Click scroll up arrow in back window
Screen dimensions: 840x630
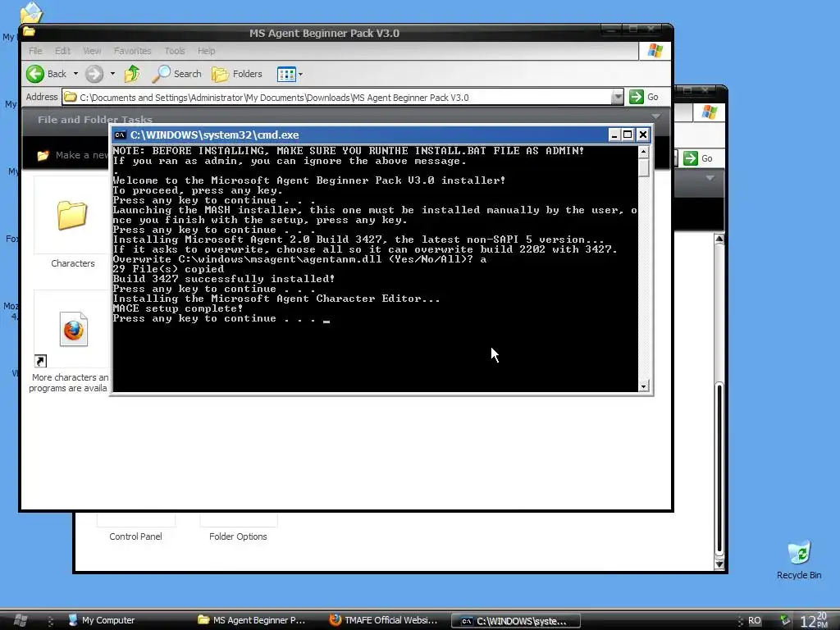coord(719,239)
